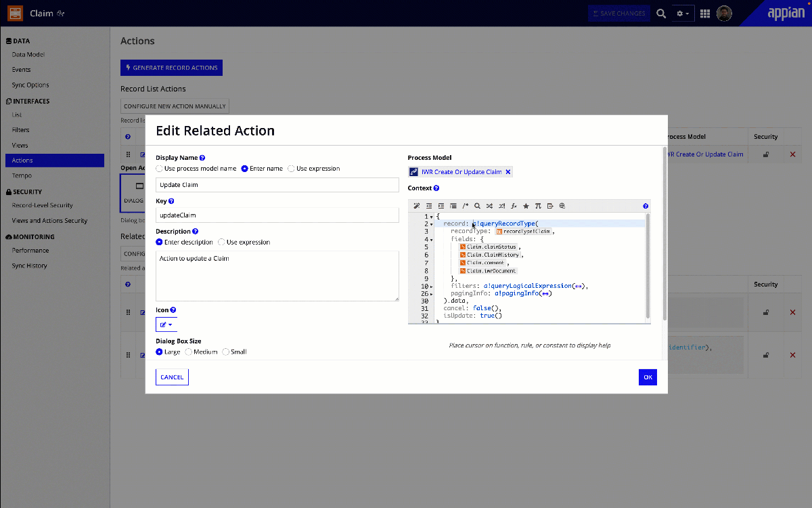Expand the folded filters code at line 10

[431, 287]
